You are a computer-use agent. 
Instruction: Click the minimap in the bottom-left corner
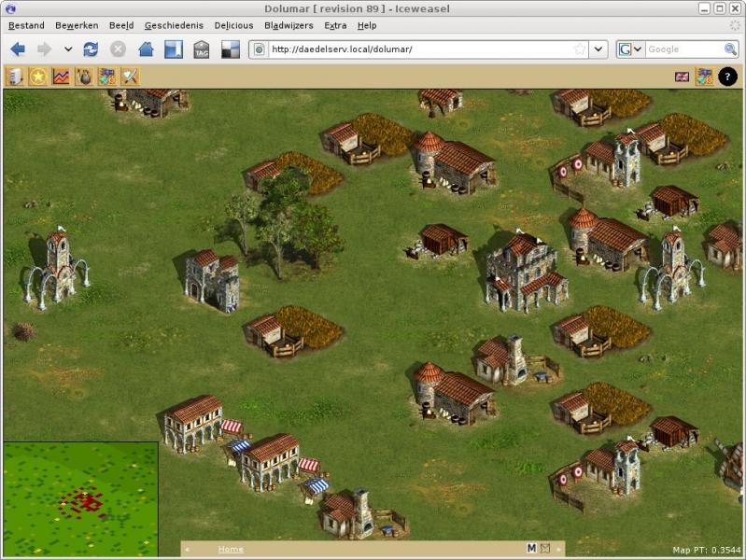click(x=80, y=499)
